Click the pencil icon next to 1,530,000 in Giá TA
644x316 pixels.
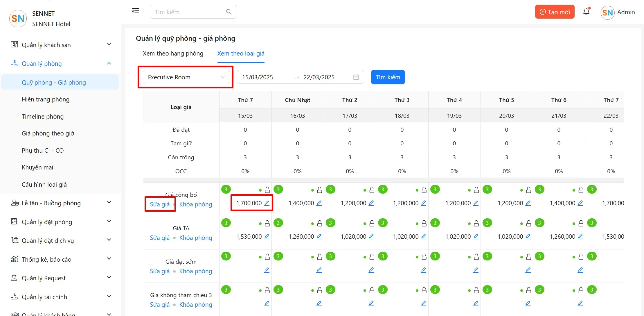[267, 236]
